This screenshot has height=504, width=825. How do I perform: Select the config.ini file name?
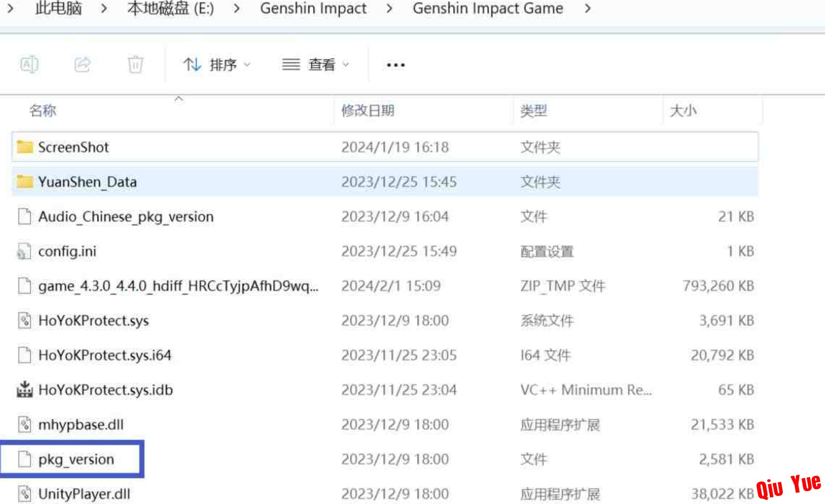coord(67,251)
